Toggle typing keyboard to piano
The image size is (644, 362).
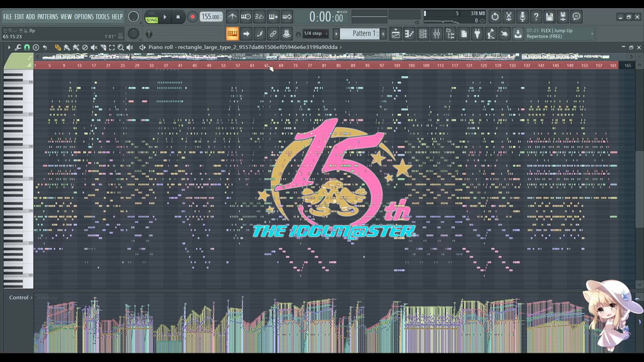point(233,34)
